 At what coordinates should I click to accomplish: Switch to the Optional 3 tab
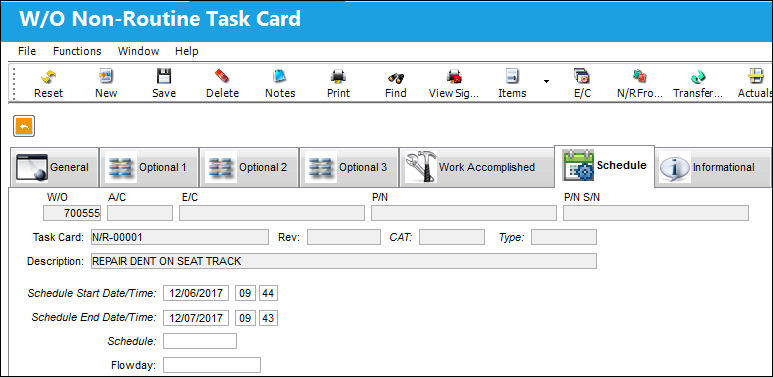click(x=349, y=168)
